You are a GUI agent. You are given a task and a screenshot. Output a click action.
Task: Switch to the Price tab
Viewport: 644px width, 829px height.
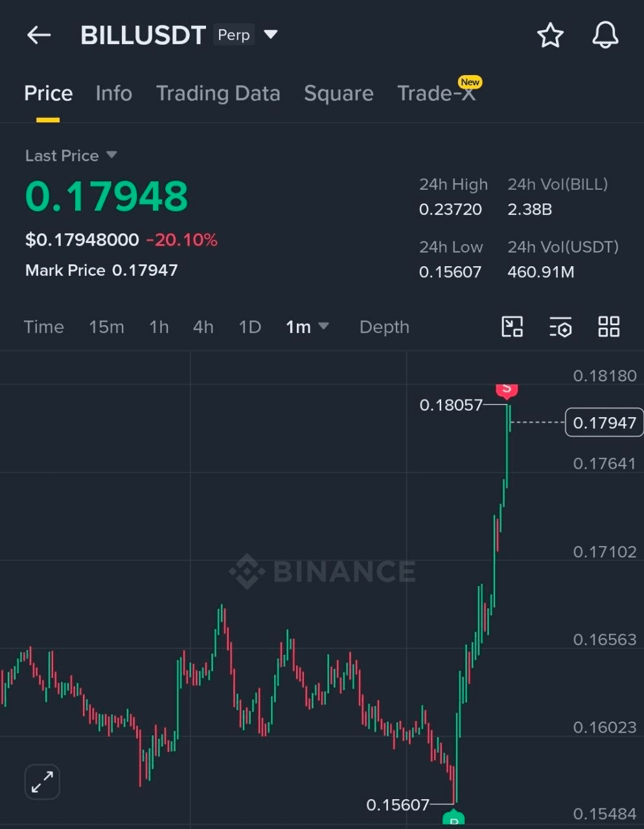pyautogui.click(x=49, y=93)
